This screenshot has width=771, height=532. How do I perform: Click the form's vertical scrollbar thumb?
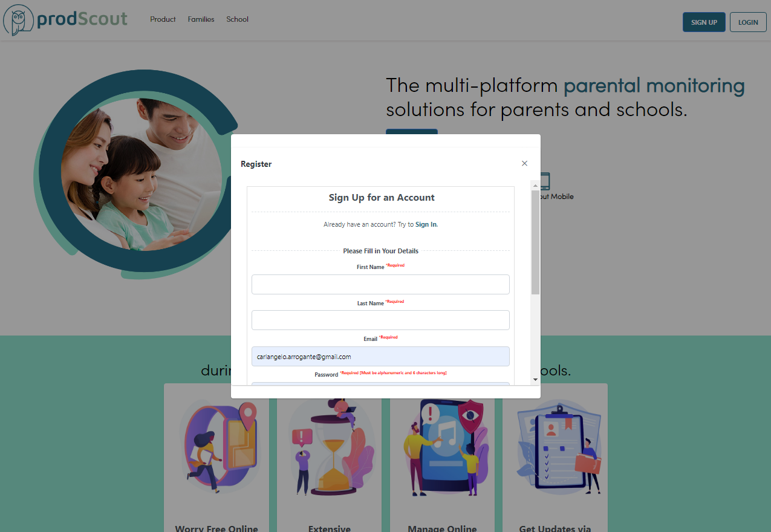click(x=535, y=242)
